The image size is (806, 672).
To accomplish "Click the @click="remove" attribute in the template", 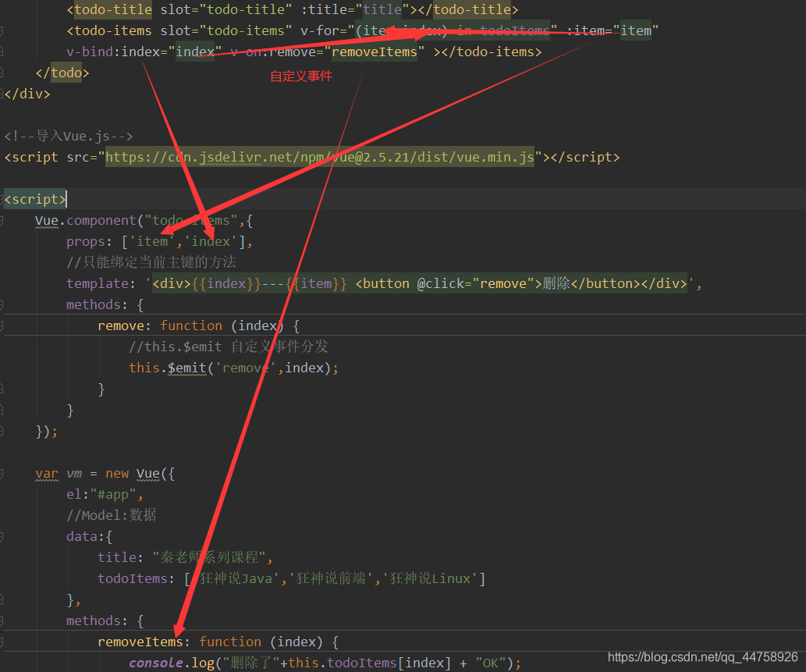I will pyautogui.click(x=475, y=284).
